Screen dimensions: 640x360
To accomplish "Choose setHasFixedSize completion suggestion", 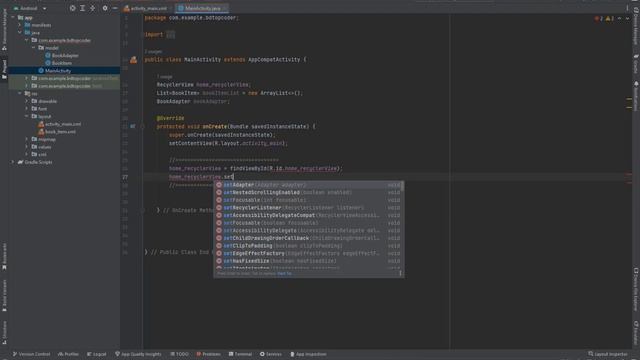I will click(309, 261).
